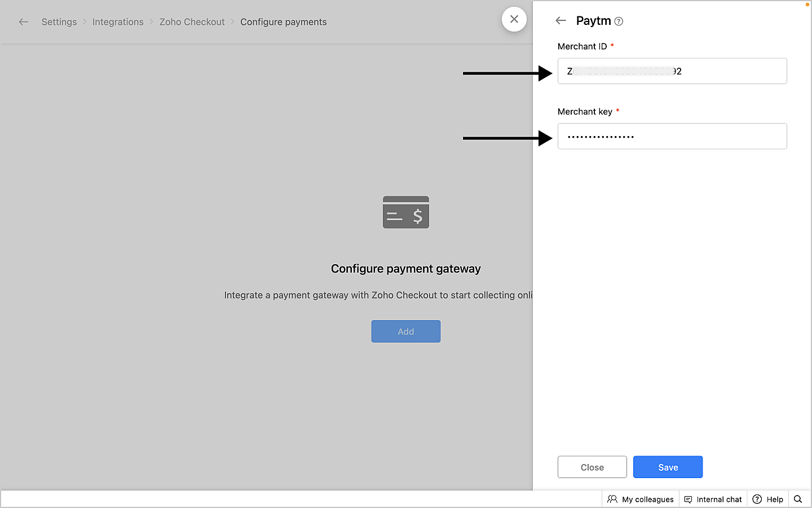Open Help in the bottom bar
The height and width of the screenshot is (508, 812).
point(768,499)
